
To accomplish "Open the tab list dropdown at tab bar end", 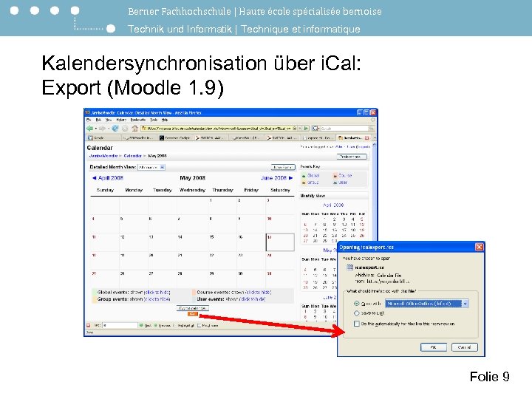I will pos(374,138).
